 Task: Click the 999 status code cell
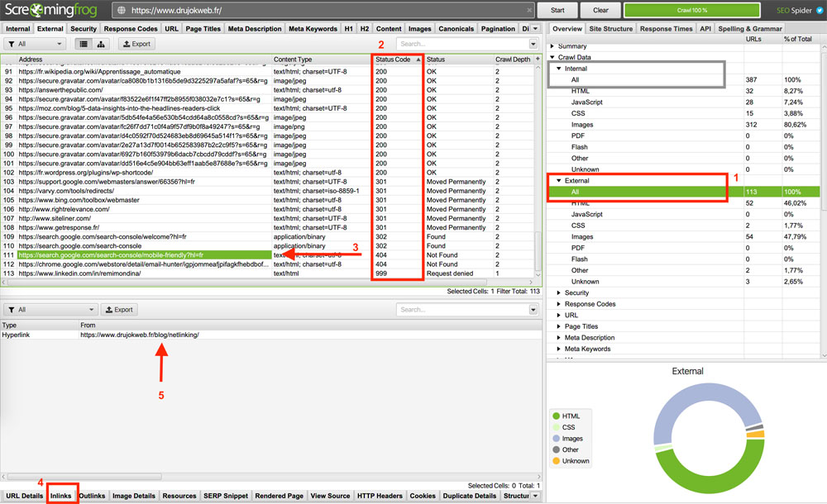tap(399, 273)
